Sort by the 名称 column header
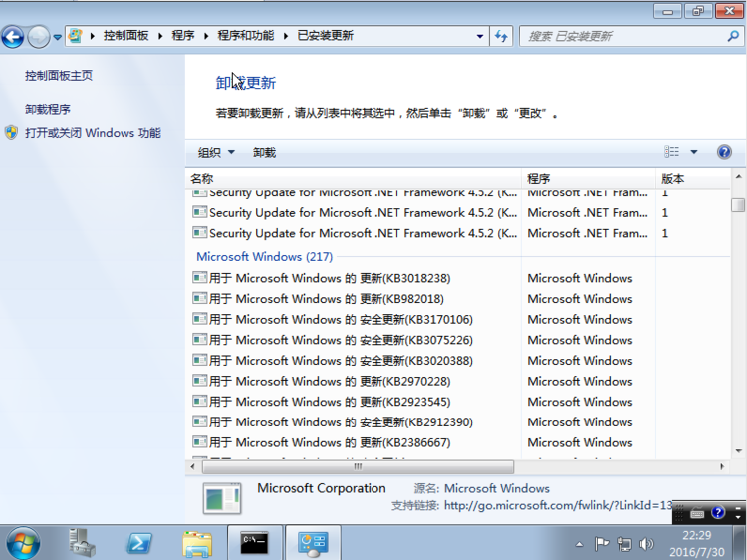This screenshot has width=747, height=560. coord(354,179)
